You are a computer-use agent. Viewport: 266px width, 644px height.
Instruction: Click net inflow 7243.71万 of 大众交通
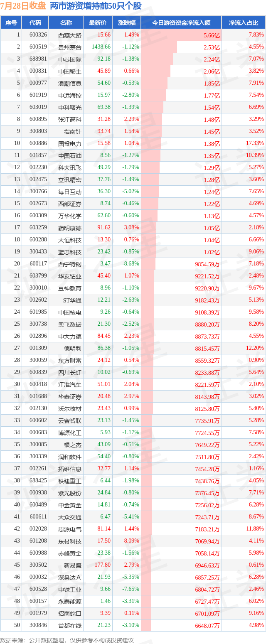(x=207, y=517)
